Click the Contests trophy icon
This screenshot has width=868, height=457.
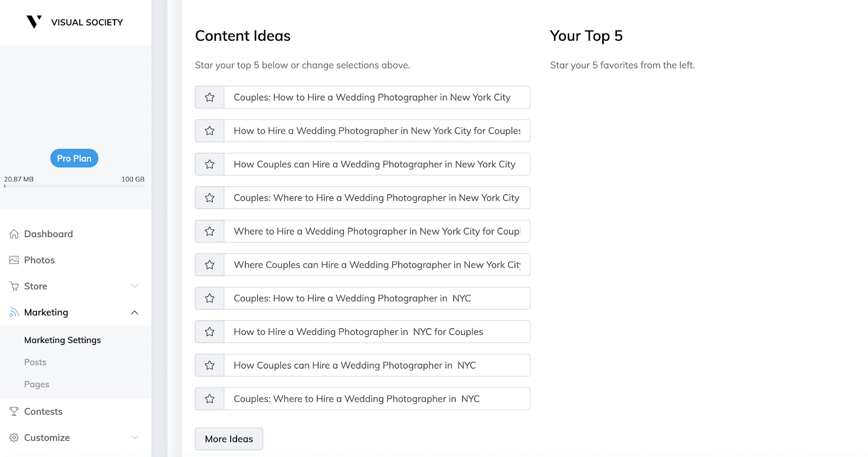coord(14,411)
